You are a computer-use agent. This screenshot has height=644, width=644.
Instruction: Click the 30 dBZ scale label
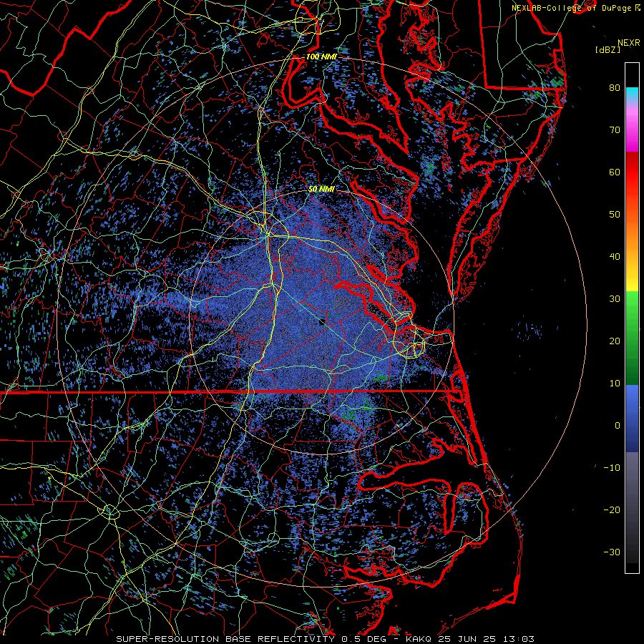[x=615, y=298]
